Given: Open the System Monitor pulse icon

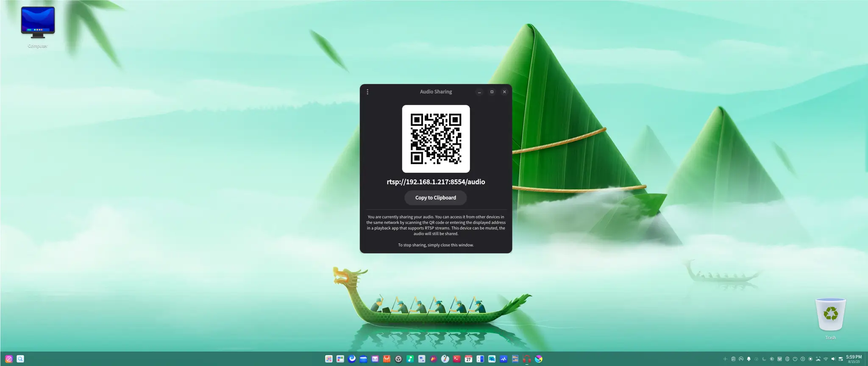Looking at the screenshot, I should [x=504, y=359].
